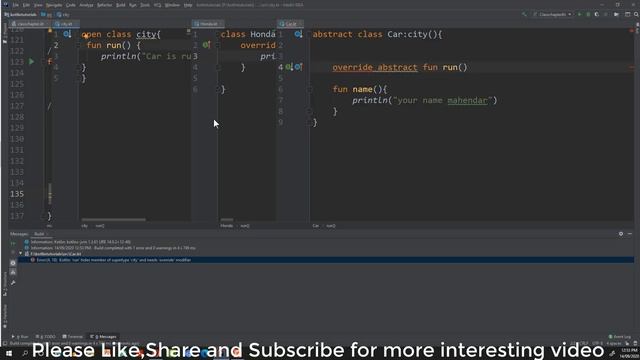The image size is (640, 360).
Task: Switch to the Honda.kt editor tab
Action: tap(208, 24)
